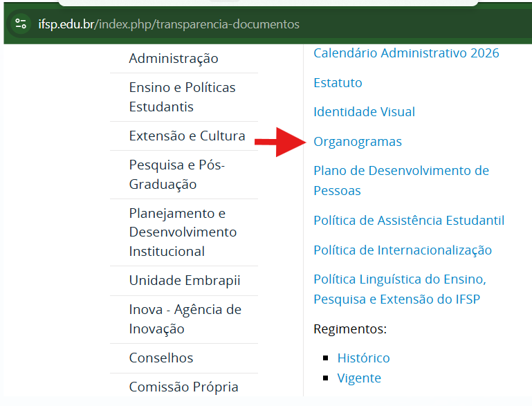Open Calendário Administrativo 2026 link
The width and height of the screenshot is (532, 406).
406,53
